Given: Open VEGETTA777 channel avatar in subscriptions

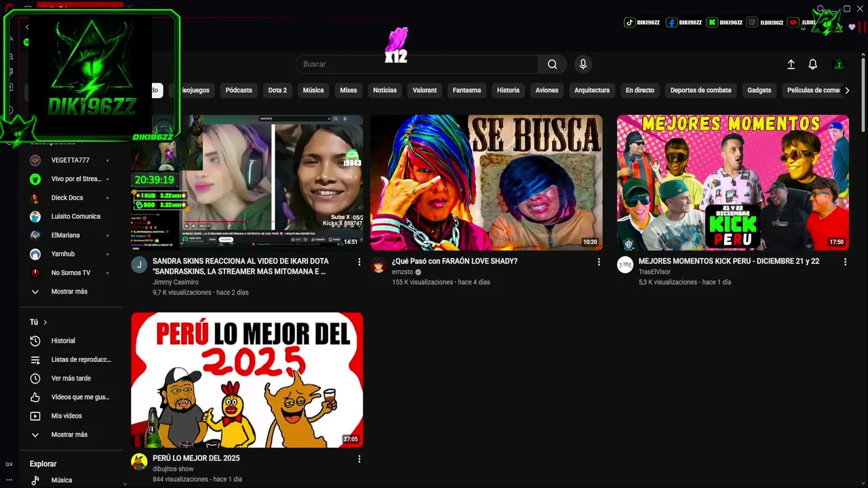Looking at the screenshot, I should point(35,161).
